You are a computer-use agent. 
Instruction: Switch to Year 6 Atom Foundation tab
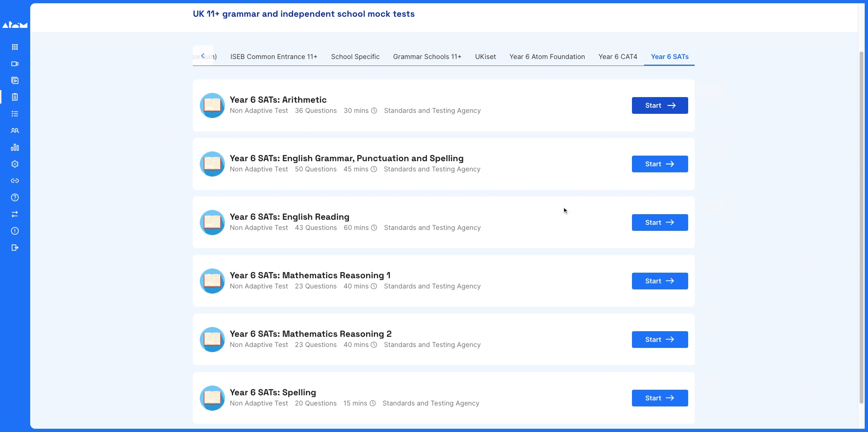547,57
